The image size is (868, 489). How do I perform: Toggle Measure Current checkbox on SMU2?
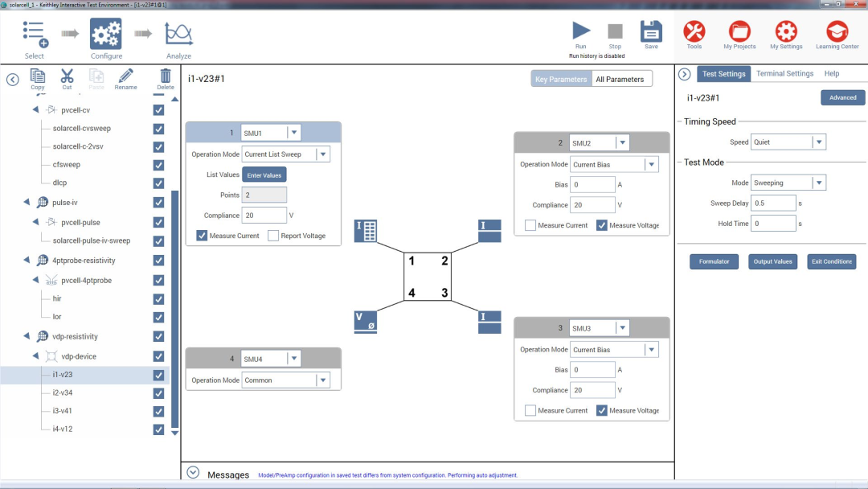pos(530,225)
